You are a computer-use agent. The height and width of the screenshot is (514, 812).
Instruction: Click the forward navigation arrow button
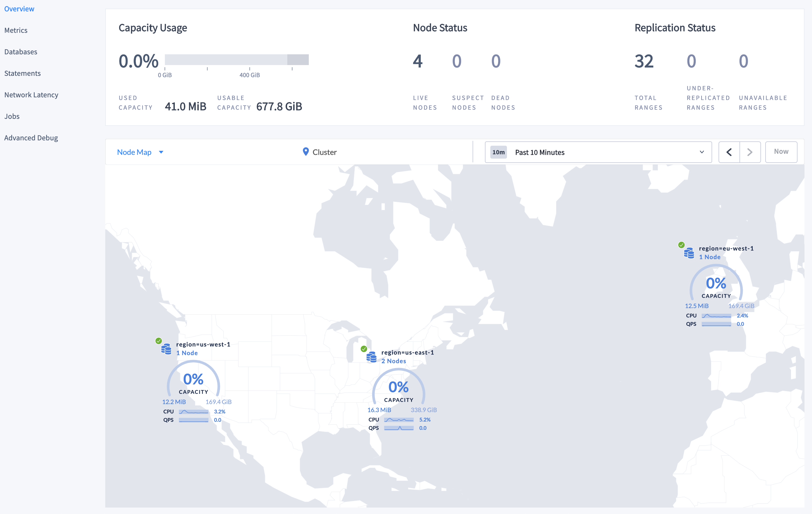749,152
